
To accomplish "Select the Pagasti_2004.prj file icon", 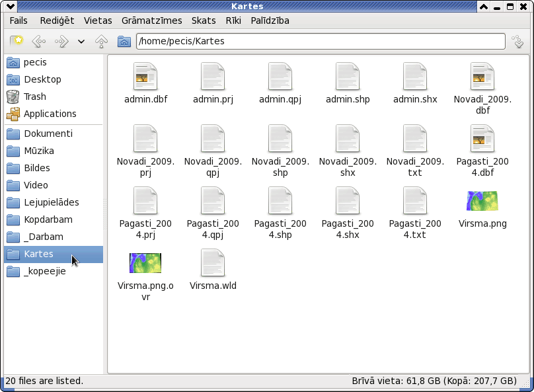I will (x=145, y=200).
